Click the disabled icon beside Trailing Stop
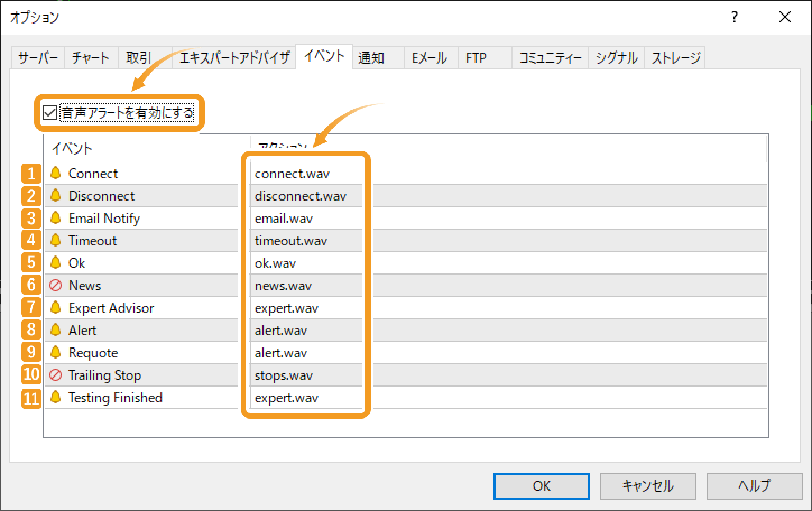Viewport: 812px width, 511px height. click(56, 375)
